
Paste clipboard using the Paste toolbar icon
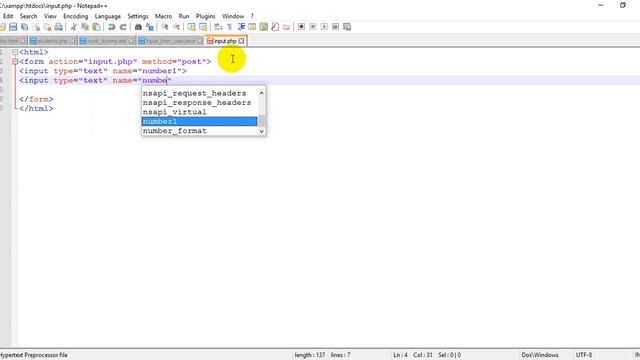pyautogui.click(x=96, y=27)
